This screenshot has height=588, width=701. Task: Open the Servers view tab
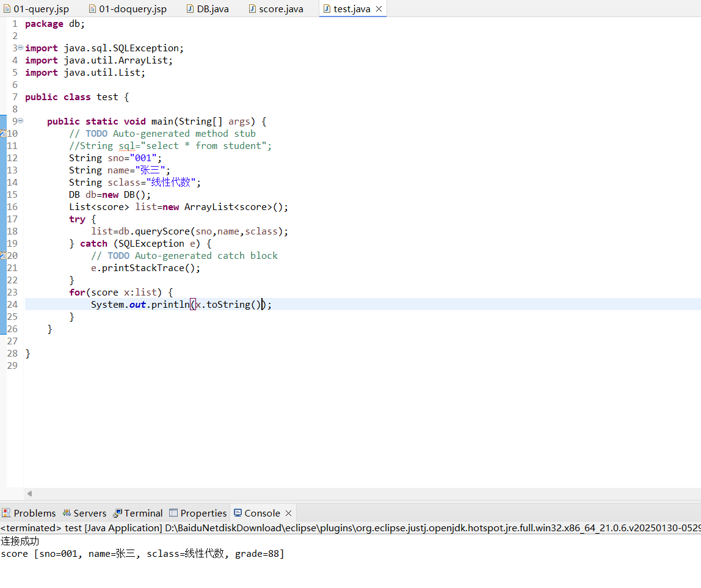[85, 513]
